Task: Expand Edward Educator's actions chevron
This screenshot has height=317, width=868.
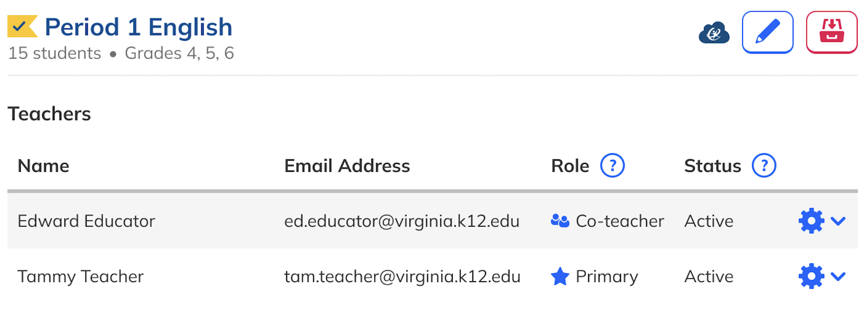Action: [838, 221]
